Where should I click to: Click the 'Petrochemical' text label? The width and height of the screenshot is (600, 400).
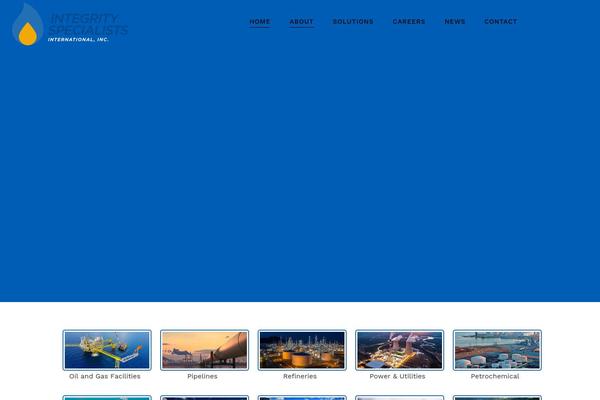coord(495,376)
